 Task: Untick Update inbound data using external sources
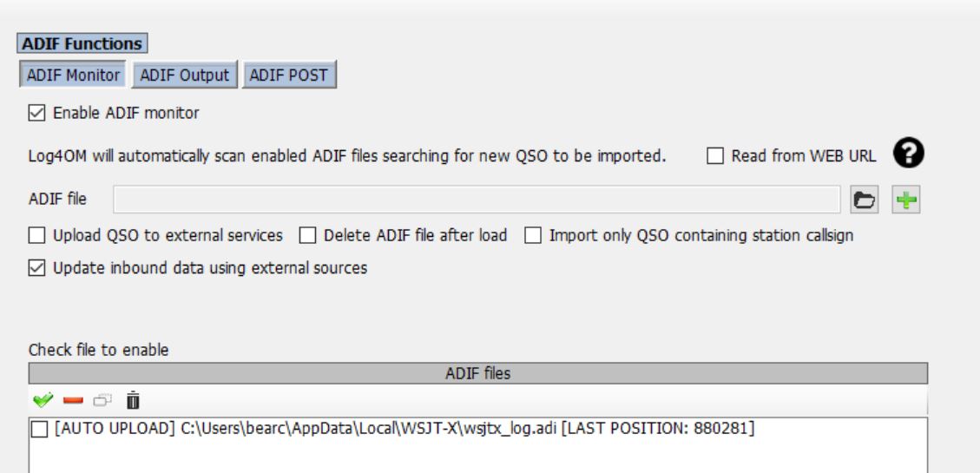click(x=36, y=268)
